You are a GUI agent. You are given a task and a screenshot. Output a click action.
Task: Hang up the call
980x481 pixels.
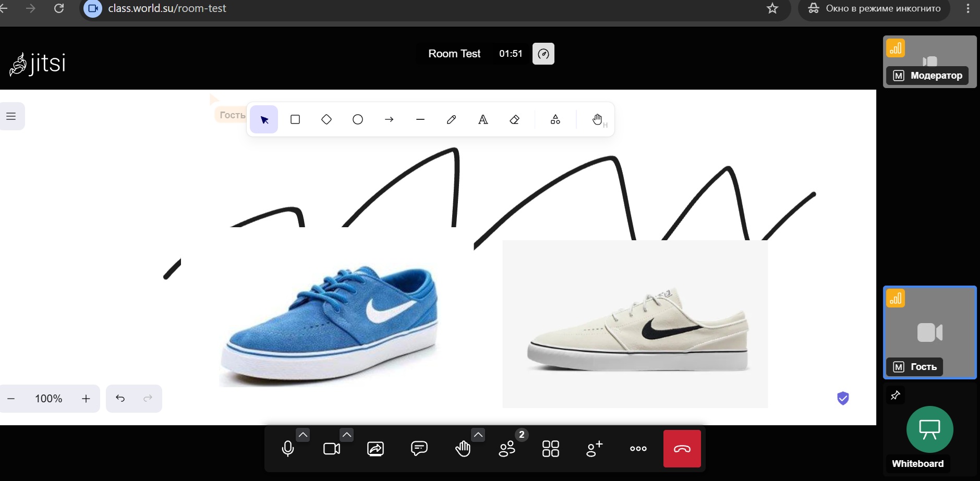[x=682, y=449]
